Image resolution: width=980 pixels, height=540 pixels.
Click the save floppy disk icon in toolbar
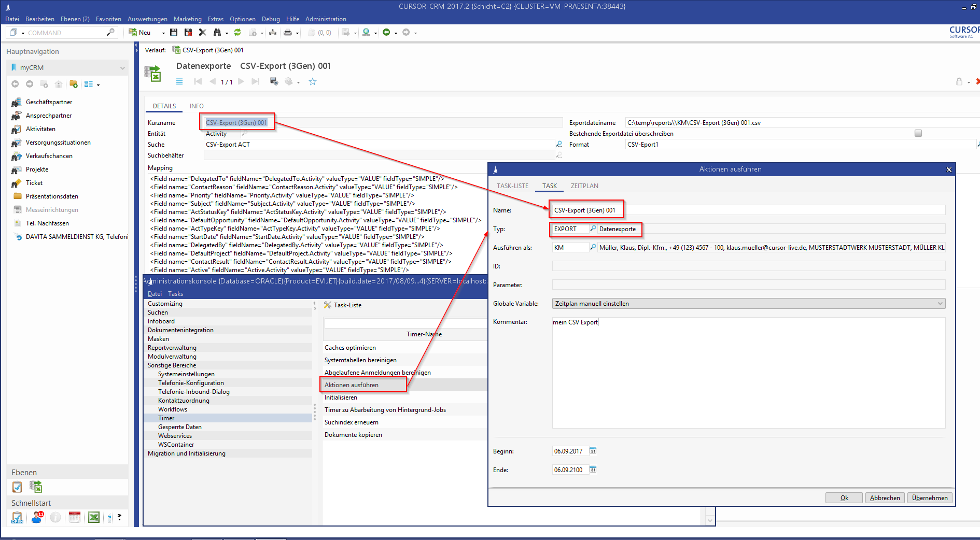pos(174,32)
